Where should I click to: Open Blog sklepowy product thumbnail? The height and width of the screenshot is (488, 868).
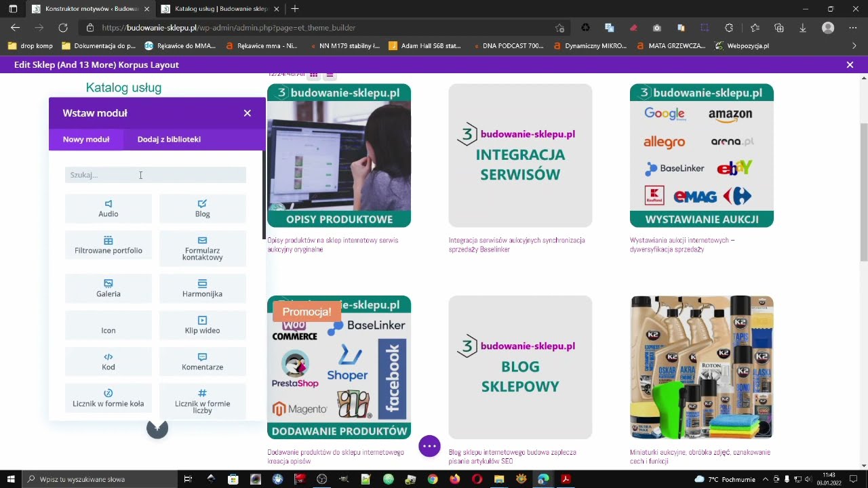point(520,367)
